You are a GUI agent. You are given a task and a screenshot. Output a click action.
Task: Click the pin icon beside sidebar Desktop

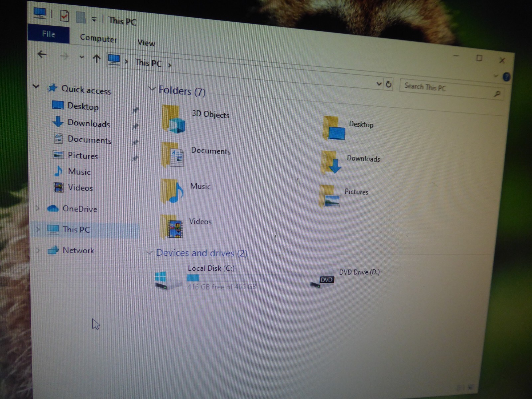[135, 110]
